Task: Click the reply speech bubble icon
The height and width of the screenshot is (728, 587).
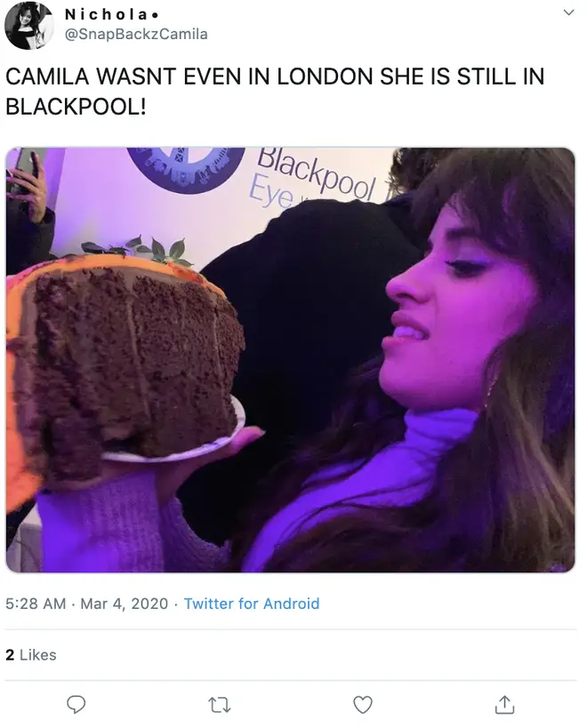Action: (x=76, y=704)
